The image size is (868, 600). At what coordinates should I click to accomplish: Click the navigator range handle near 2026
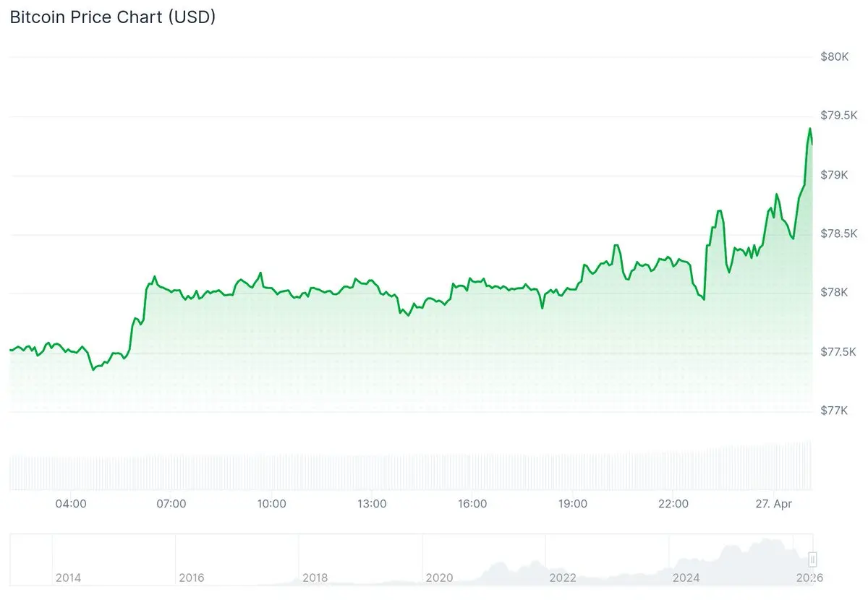tap(813, 560)
